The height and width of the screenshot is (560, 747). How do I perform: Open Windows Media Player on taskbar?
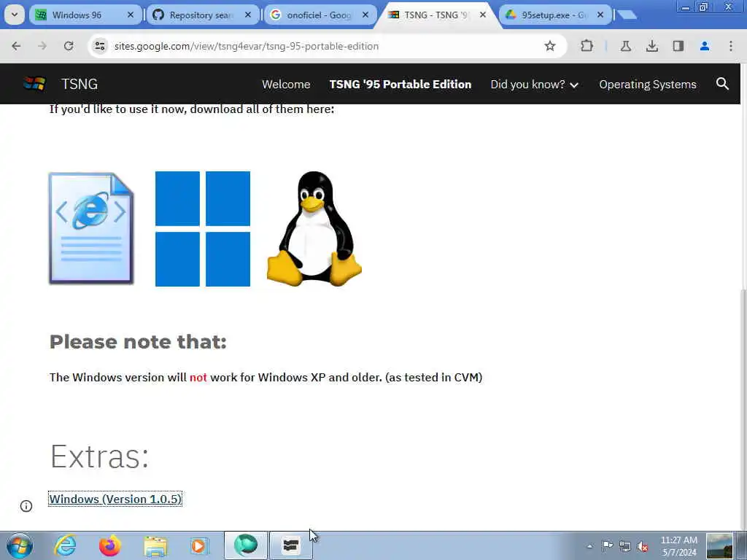tap(199, 545)
